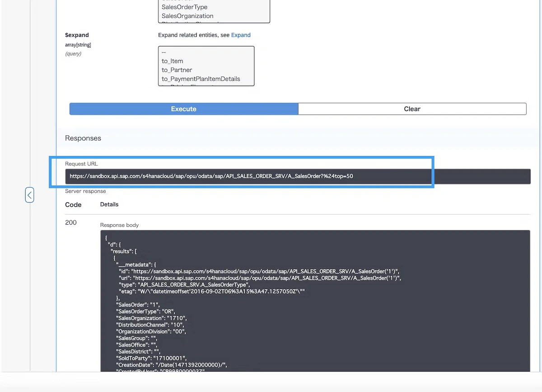Screen dimensions: 542x392
Task: Click the Details column header
Action: (109, 204)
